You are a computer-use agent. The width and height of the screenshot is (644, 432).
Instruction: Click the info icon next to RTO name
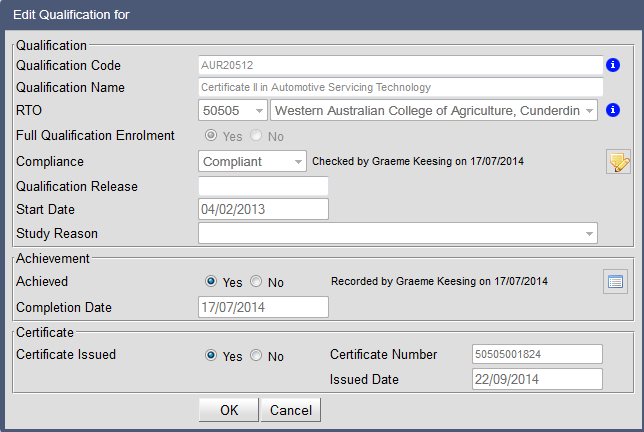click(x=614, y=110)
